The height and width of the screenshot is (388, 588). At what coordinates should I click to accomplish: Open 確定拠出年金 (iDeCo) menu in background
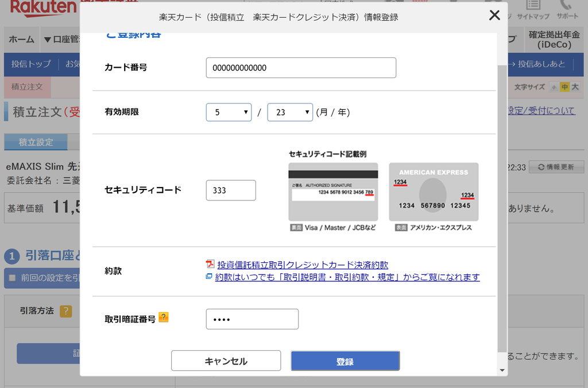point(554,40)
